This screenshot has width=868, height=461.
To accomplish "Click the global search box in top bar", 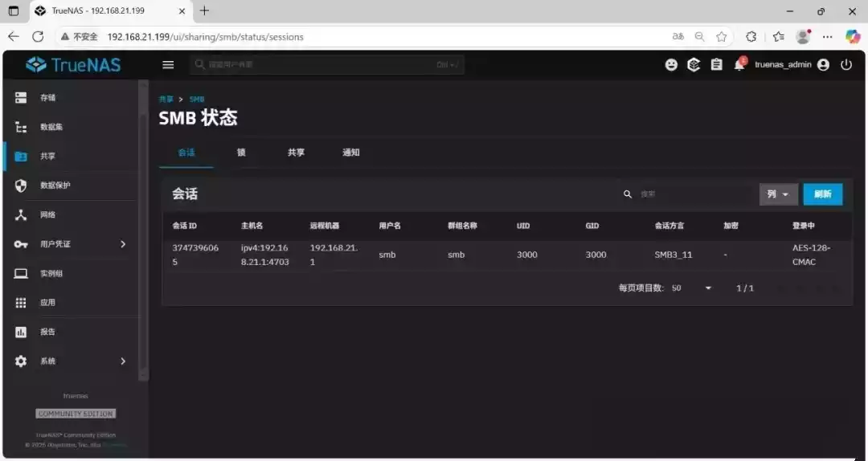I will click(326, 65).
